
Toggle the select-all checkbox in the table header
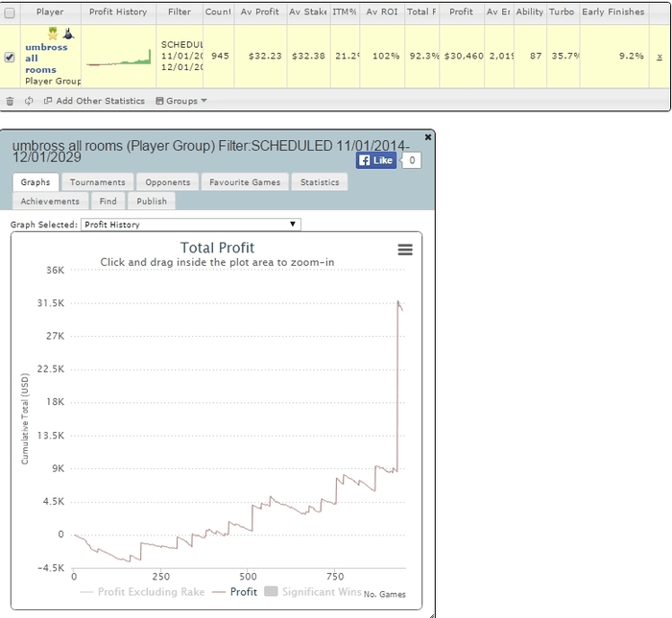coord(10,12)
